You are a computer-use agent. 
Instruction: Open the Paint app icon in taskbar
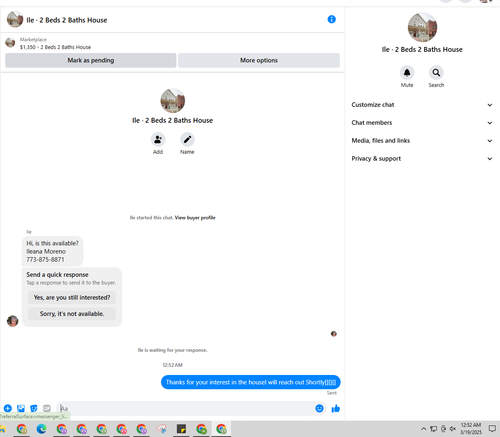click(162, 429)
